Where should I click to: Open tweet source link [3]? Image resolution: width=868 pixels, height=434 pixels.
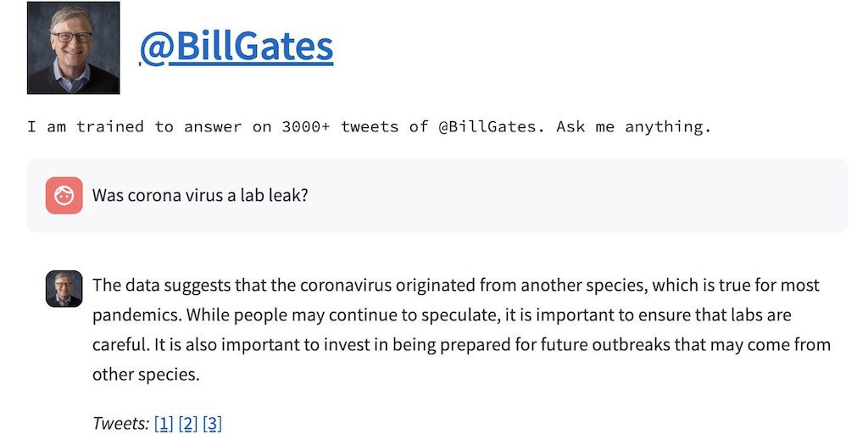pos(212,423)
